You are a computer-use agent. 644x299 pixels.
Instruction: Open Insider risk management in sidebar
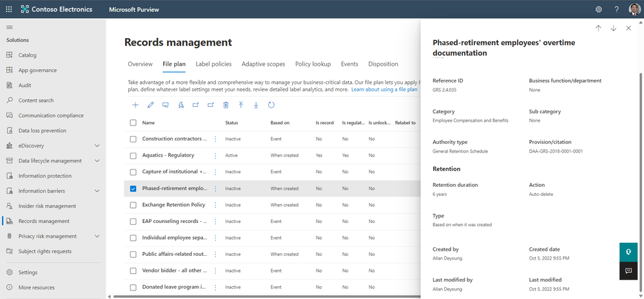(x=47, y=206)
